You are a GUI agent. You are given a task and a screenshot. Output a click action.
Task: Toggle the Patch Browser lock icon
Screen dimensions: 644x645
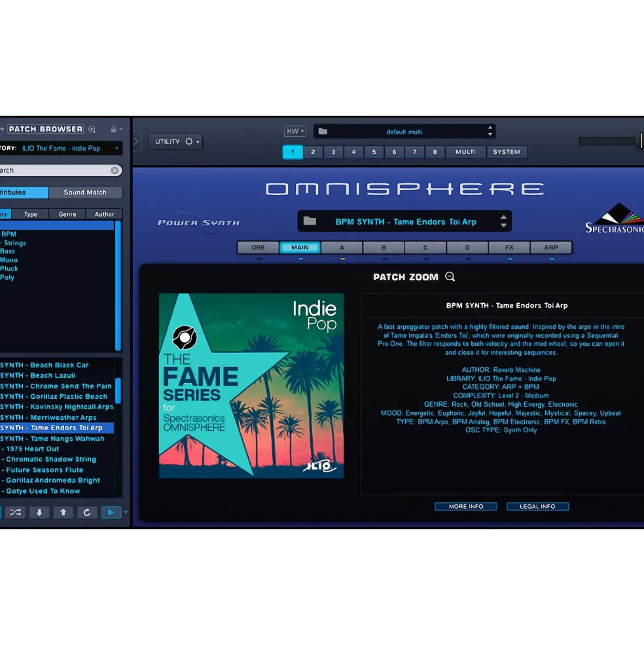tap(113, 129)
